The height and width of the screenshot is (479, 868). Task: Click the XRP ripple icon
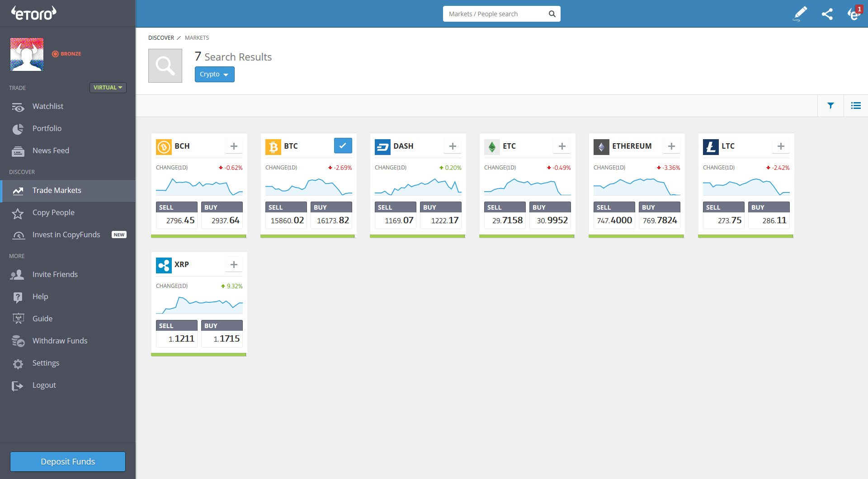(164, 265)
